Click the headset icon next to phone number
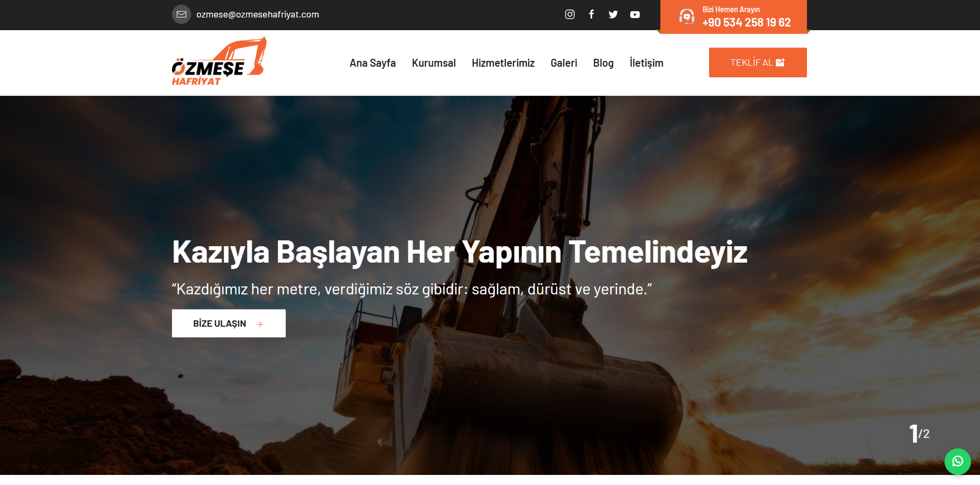The image size is (980, 485). point(686,16)
